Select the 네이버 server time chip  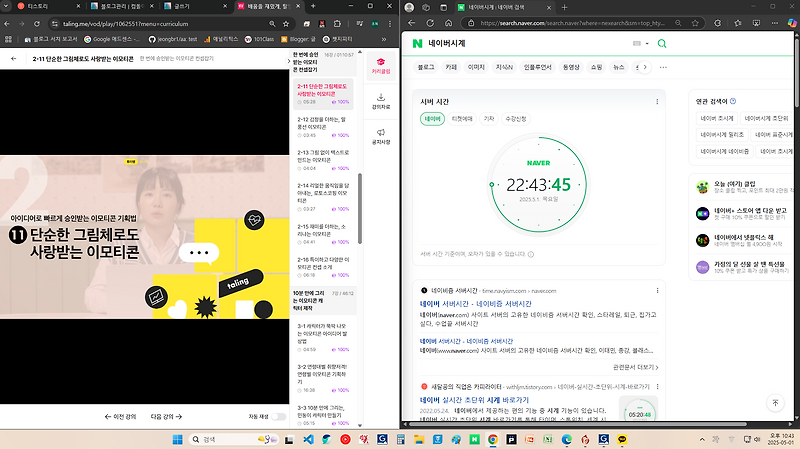point(432,119)
